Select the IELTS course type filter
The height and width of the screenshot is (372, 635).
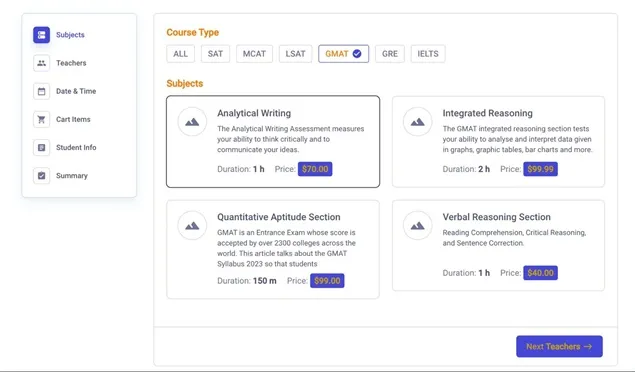[x=428, y=54]
